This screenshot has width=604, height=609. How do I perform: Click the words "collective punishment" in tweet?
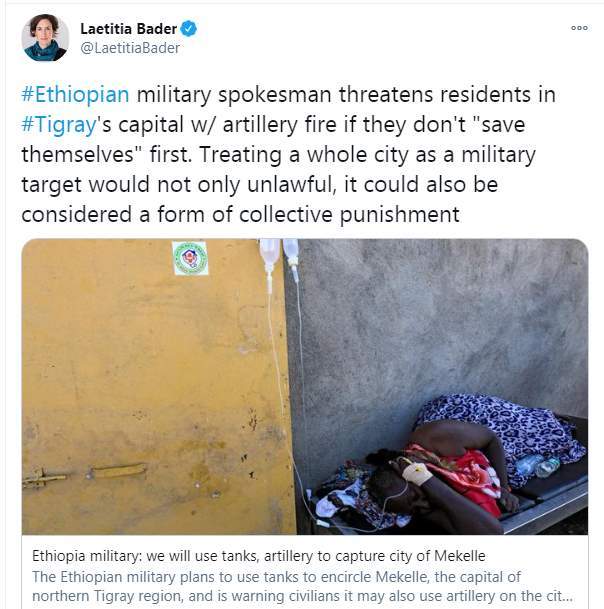tap(349, 214)
